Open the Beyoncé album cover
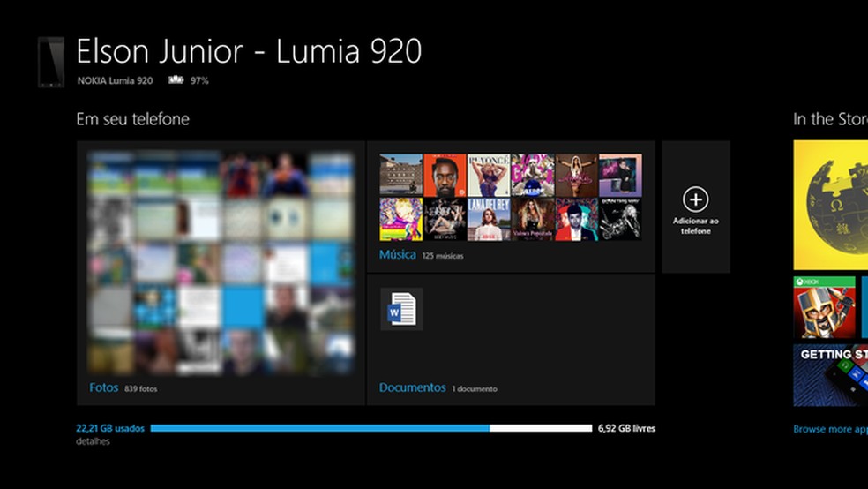Screen dimensions: 868x489 tap(489, 176)
